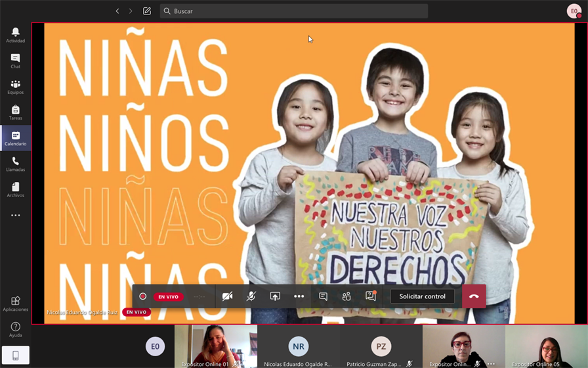Click the Solicitar control button
Screen dimensions: 588x368
(x=422, y=296)
